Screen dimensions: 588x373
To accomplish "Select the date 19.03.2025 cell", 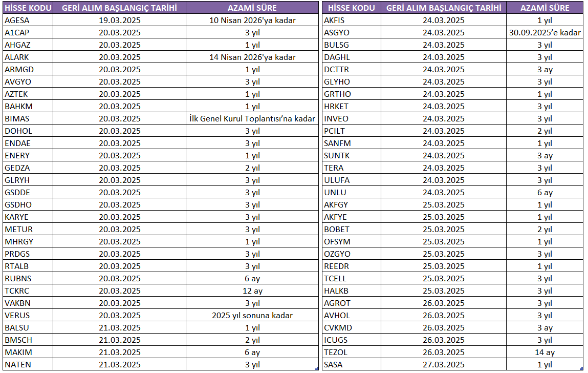I will click(120, 20).
